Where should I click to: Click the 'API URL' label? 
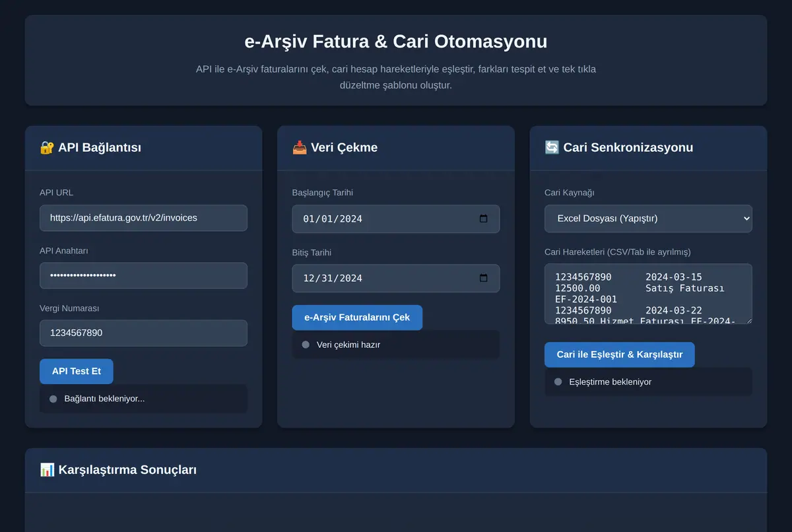click(x=57, y=193)
